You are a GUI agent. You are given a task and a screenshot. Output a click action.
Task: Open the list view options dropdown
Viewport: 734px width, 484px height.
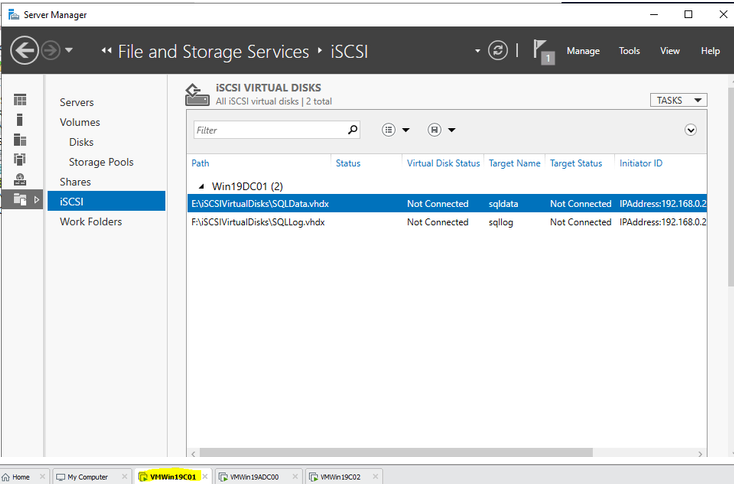pos(396,130)
